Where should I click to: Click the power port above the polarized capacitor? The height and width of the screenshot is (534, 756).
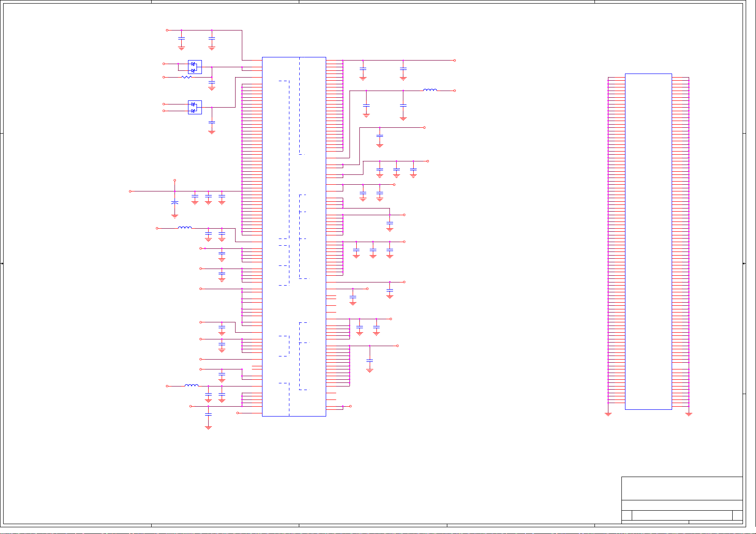click(x=175, y=180)
